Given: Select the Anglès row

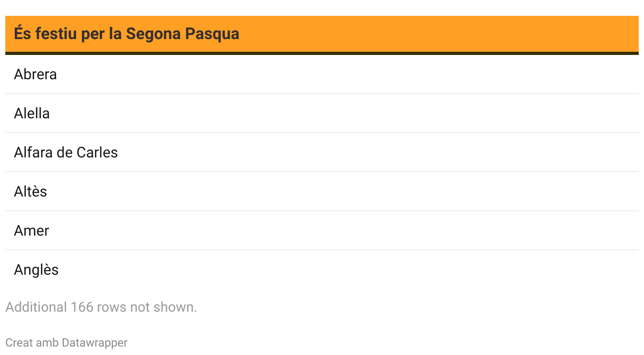Looking at the screenshot, I should tap(36, 270).
